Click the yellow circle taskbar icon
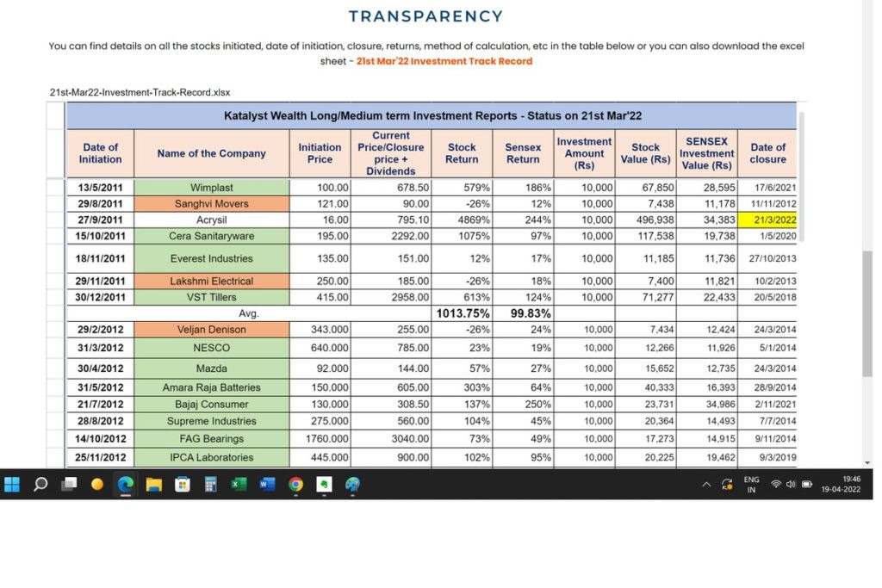This screenshot has height=588, width=882. (x=97, y=484)
